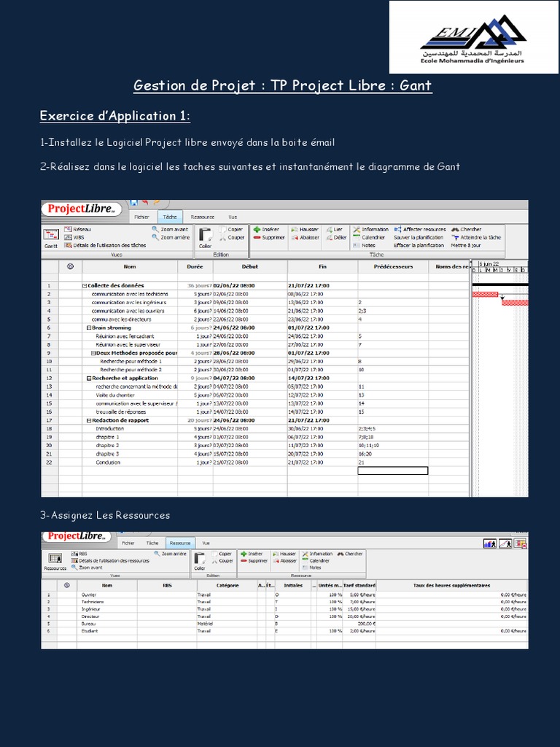
Task: Click Atteindre la tâche icon
Action: pyautogui.click(x=455, y=237)
